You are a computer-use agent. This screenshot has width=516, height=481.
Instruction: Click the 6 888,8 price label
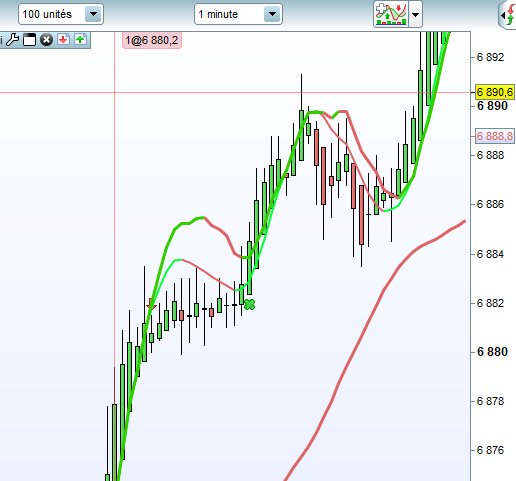[x=495, y=136]
